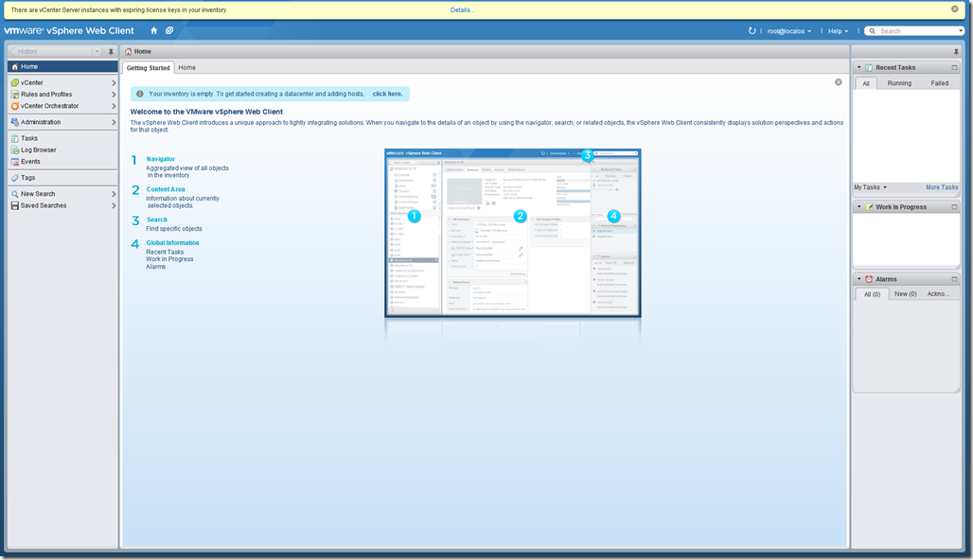
Task: Maximize the Recent Tasks panel
Action: click(954, 68)
